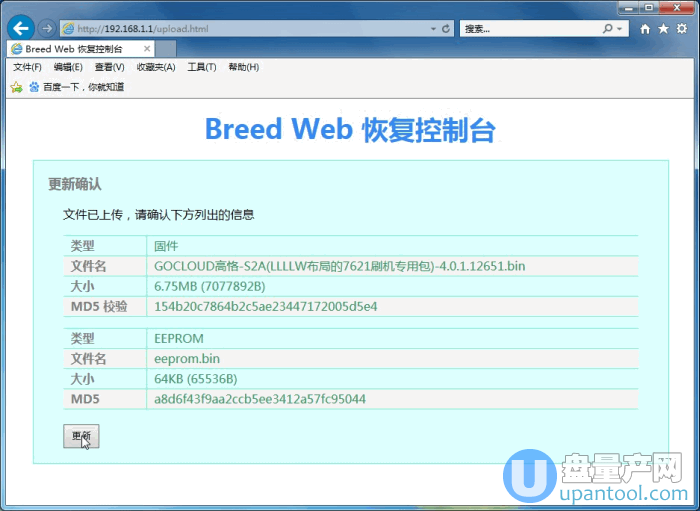This screenshot has height=511, width=700.
Task: Open Favorites star icon at top right
Action: (x=663, y=29)
